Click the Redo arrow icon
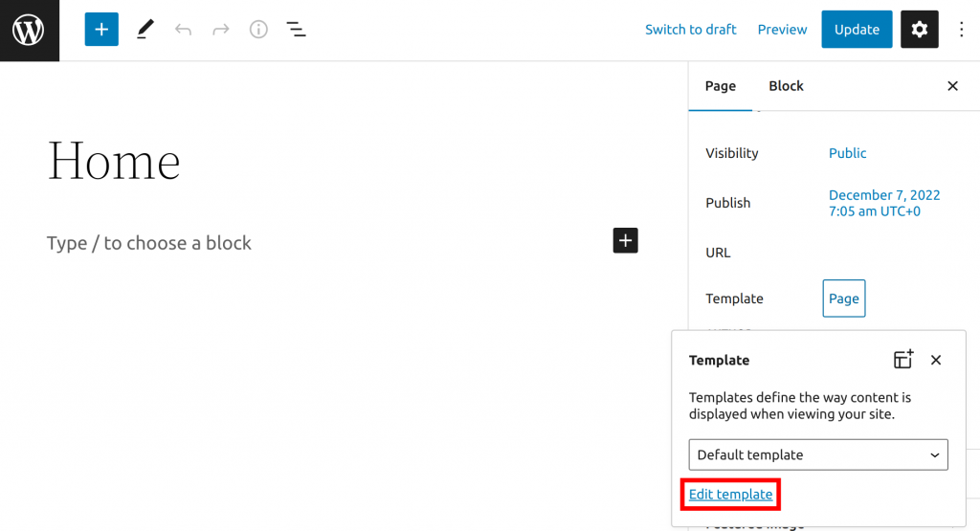Screen dimensions: 980x531 click(x=221, y=30)
